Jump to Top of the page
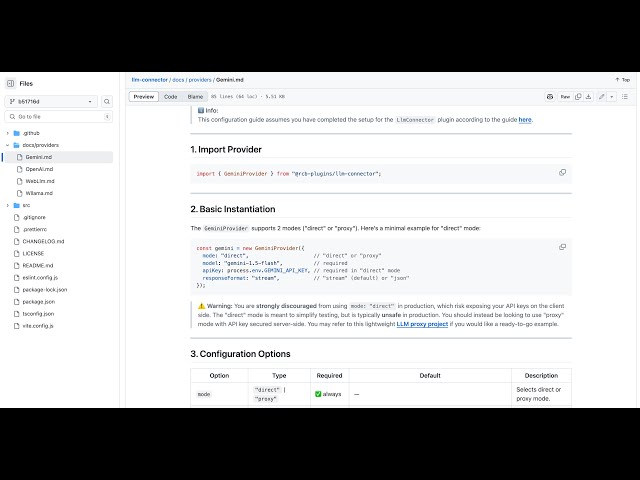 (x=623, y=80)
